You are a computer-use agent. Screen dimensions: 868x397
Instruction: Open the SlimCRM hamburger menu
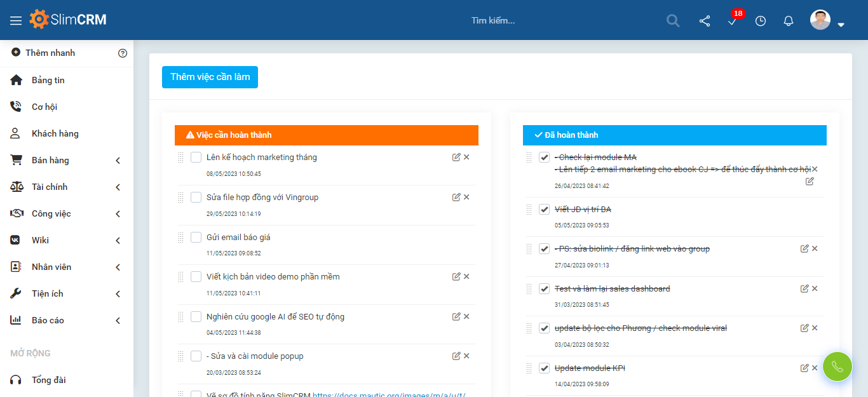(17, 19)
